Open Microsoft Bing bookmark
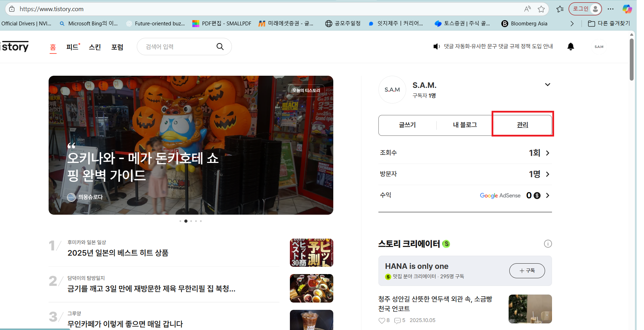 coord(89,24)
